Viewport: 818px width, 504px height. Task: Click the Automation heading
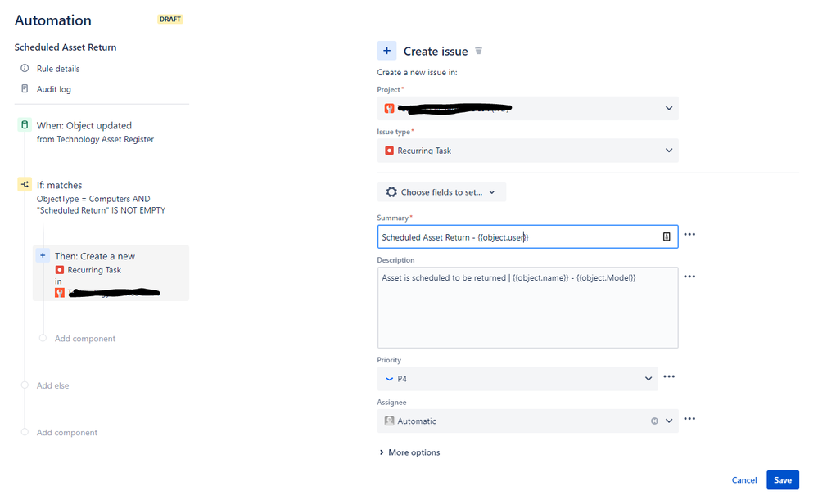[x=52, y=20]
